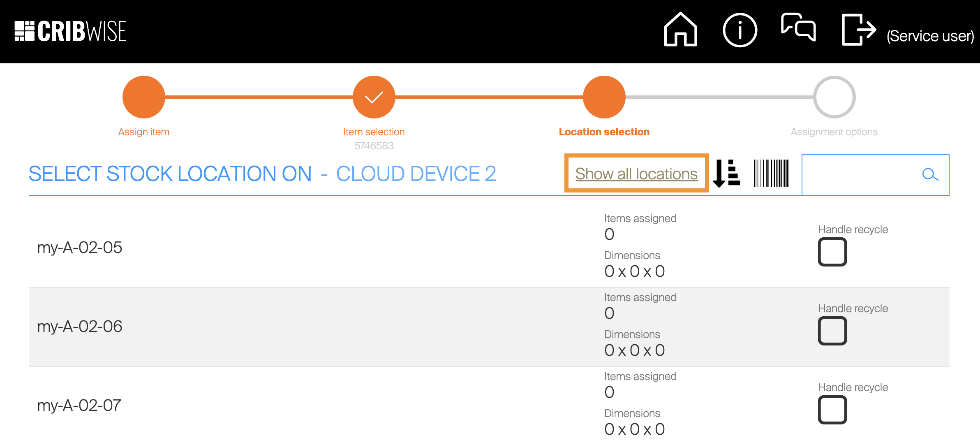Open the information icon
This screenshot has width=980, height=445.
coord(740,30)
